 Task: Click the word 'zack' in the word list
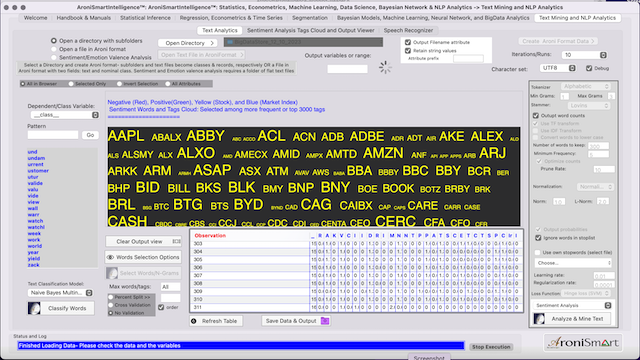pos(33,265)
